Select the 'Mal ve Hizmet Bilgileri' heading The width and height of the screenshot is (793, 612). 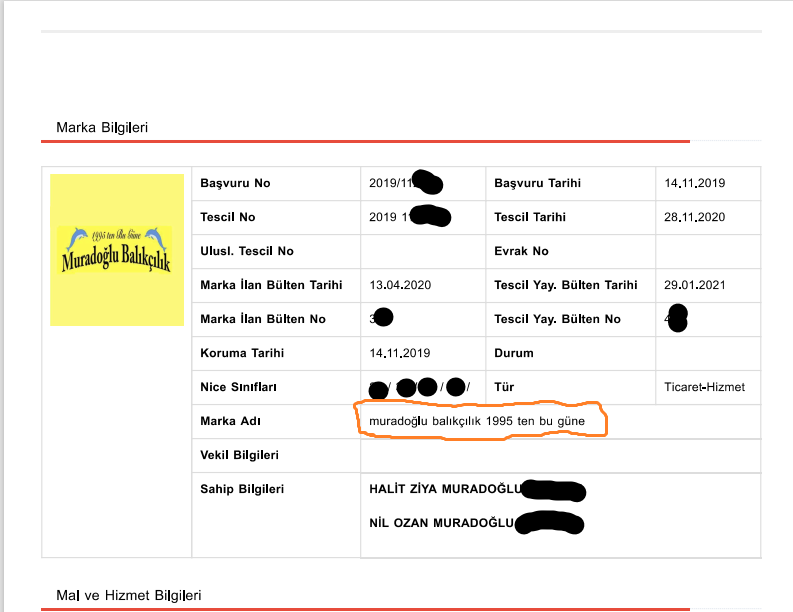[x=128, y=595]
